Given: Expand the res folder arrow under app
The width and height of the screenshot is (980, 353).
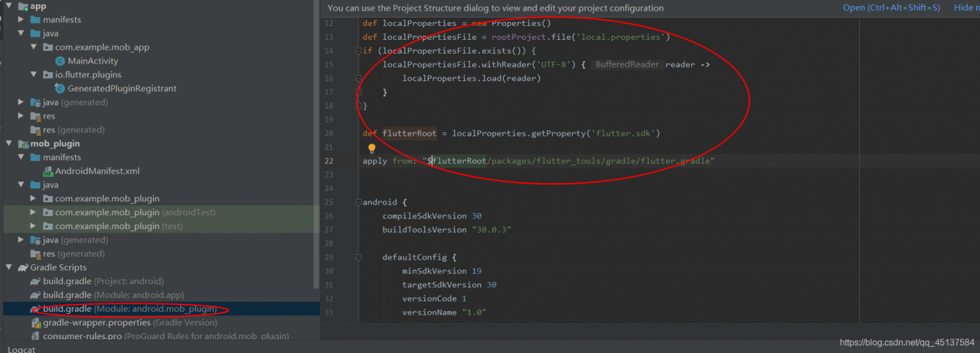Looking at the screenshot, I should [x=21, y=116].
